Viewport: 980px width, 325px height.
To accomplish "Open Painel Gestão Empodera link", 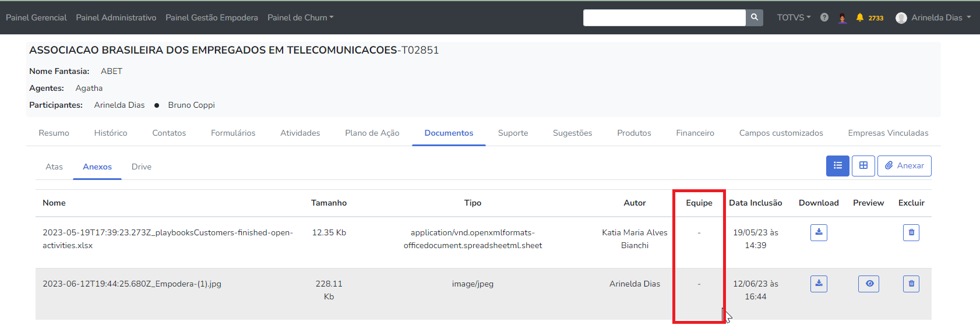I will (x=211, y=17).
